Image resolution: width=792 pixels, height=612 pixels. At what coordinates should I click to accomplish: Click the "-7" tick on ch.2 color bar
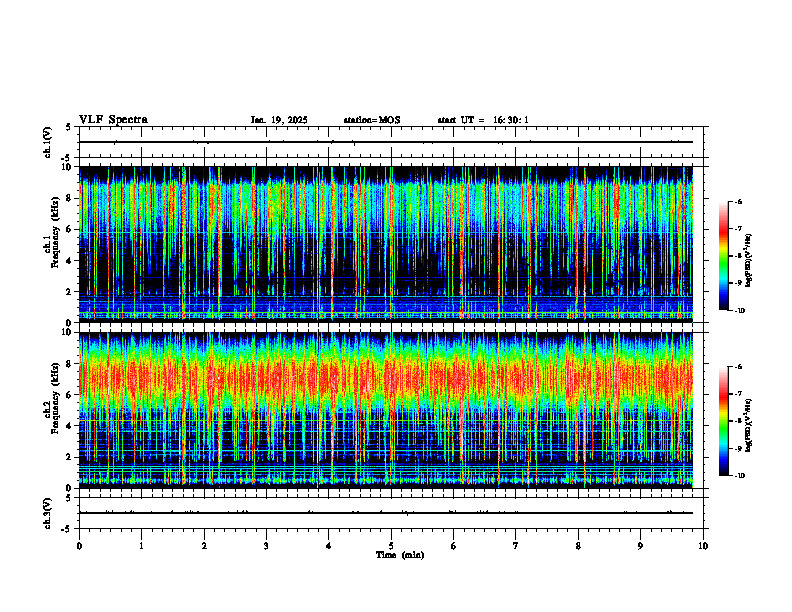[738, 394]
